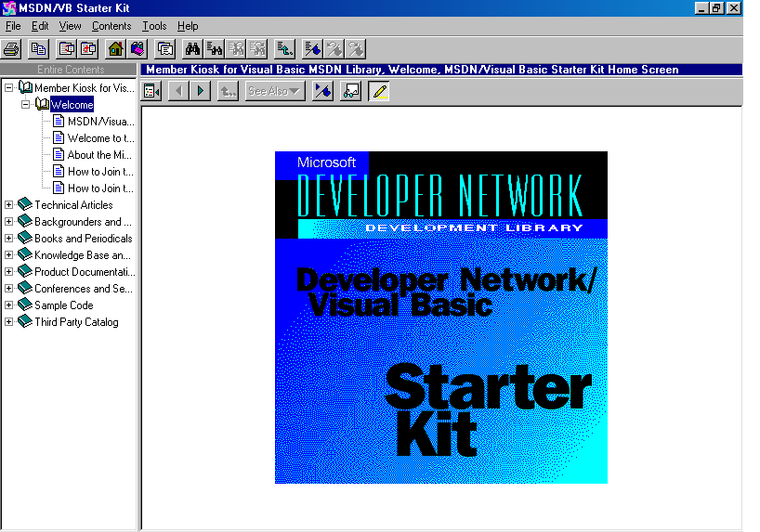The height and width of the screenshot is (532, 760).
Task: Expand the Backgrounders and... node
Action: [x=8, y=221]
